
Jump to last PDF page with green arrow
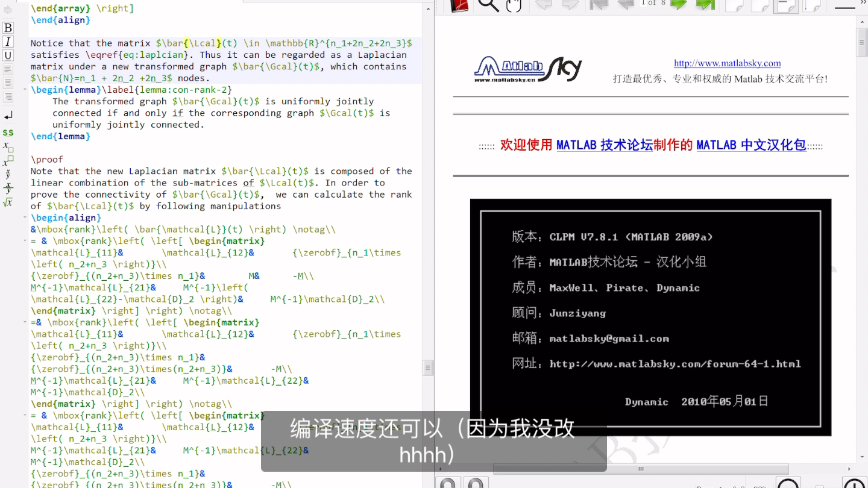pos(705,4)
